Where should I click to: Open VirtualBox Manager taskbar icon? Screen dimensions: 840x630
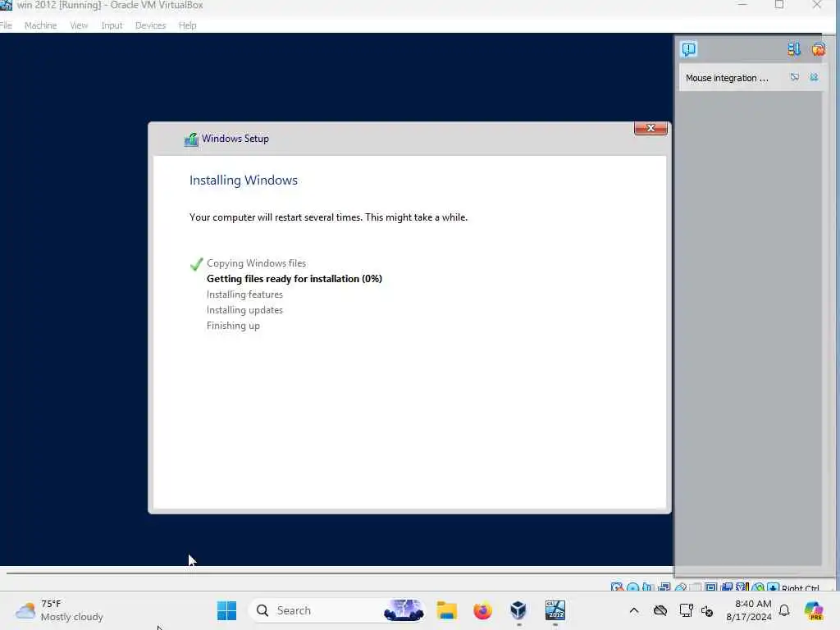click(518, 610)
